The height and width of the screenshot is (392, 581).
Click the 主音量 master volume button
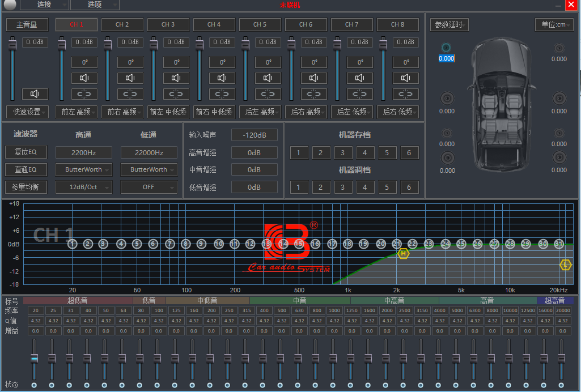[27, 24]
